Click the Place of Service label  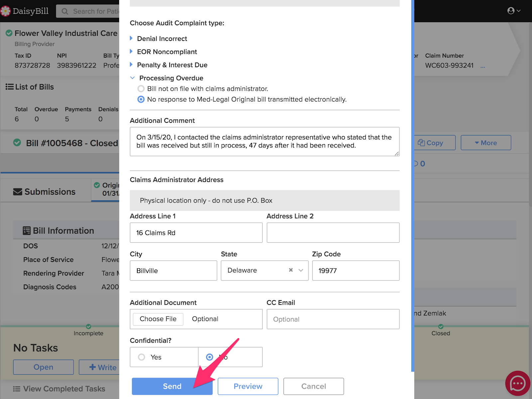point(49,260)
